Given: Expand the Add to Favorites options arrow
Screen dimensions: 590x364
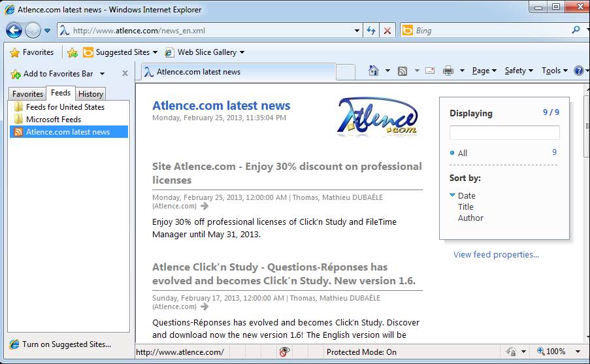Looking at the screenshot, I should pos(102,74).
